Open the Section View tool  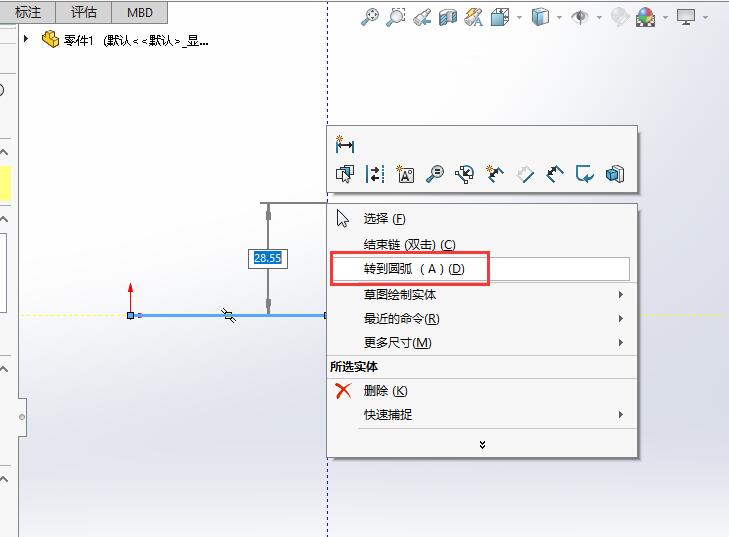pos(448,17)
